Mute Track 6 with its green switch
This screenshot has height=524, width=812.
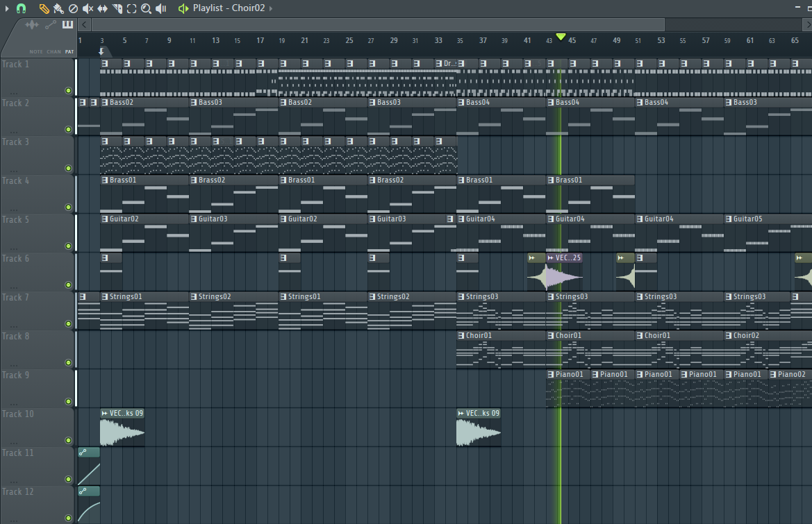(x=68, y=285)
